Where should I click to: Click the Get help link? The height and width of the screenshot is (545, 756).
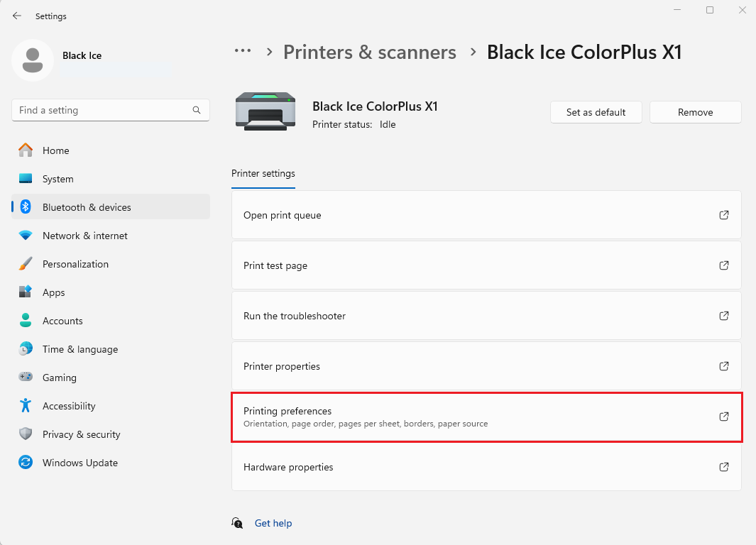click(x=273, y=523)
